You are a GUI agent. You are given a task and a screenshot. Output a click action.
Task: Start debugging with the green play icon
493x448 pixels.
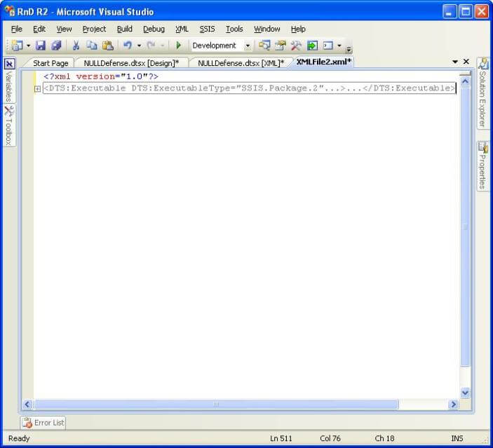point(179,46)
